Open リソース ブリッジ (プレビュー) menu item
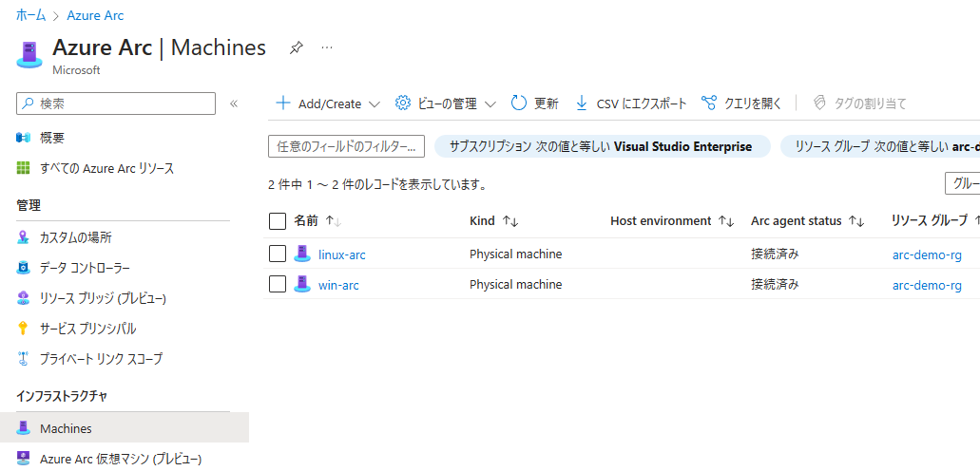 pyautogui.click(x=103, y=298)
